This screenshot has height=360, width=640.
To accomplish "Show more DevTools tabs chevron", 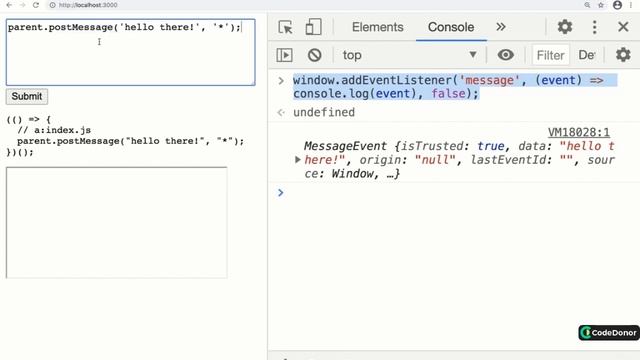I will tap(501, 27).
